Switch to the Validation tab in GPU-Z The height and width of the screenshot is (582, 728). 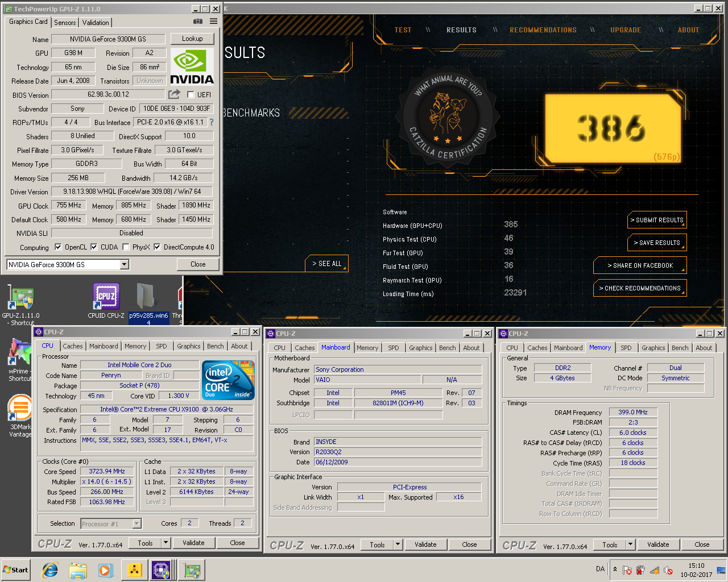coord(96,23)
